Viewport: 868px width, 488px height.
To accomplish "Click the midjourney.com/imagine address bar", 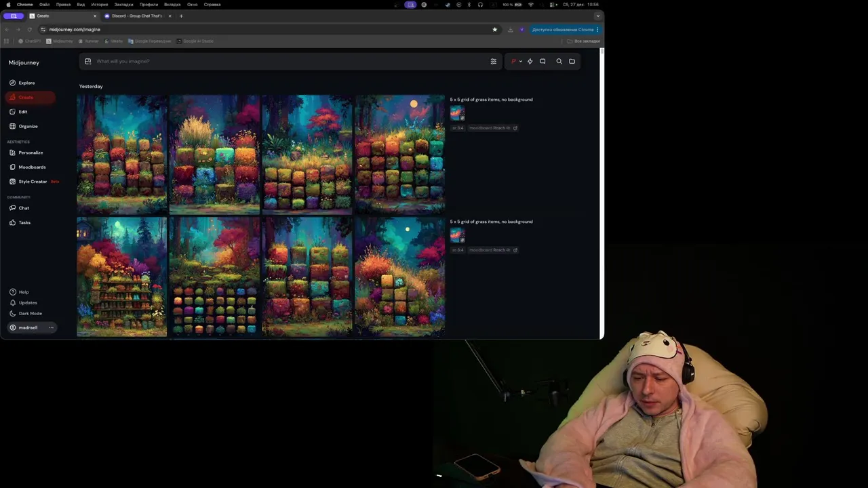I will coord(268,29).
